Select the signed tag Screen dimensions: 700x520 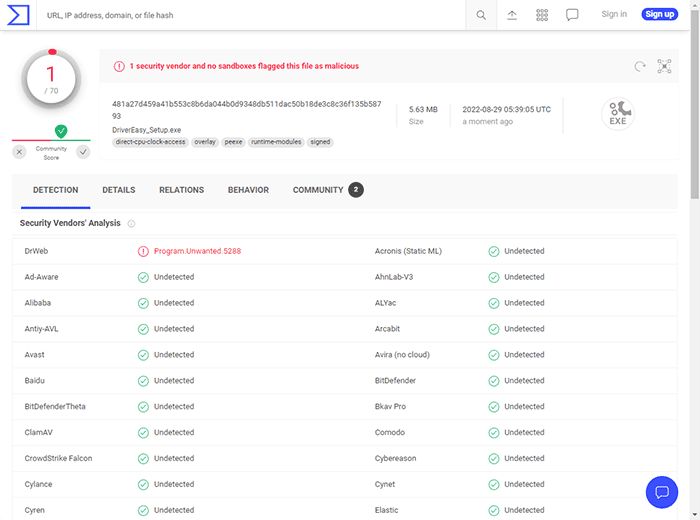coord(320,142)
